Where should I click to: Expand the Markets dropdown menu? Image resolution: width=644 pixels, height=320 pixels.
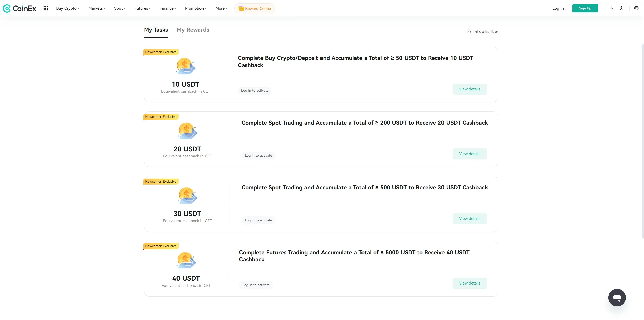(97, 8)
